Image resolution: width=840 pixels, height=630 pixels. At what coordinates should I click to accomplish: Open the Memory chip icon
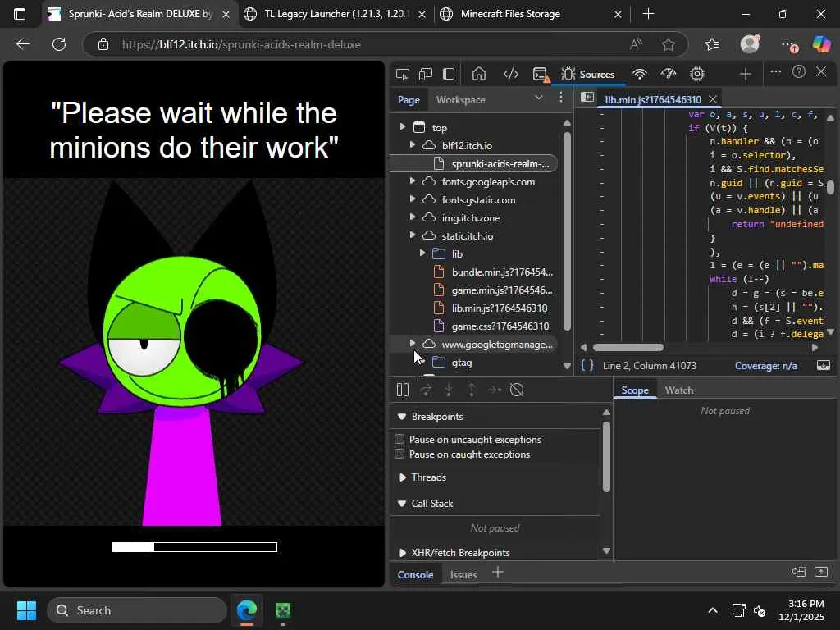(696, 74)
